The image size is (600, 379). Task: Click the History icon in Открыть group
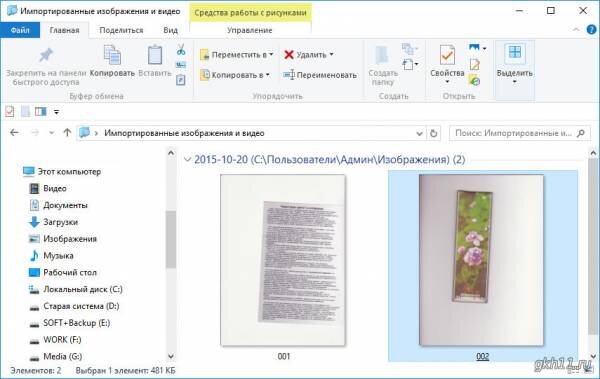tap(474, 80)
